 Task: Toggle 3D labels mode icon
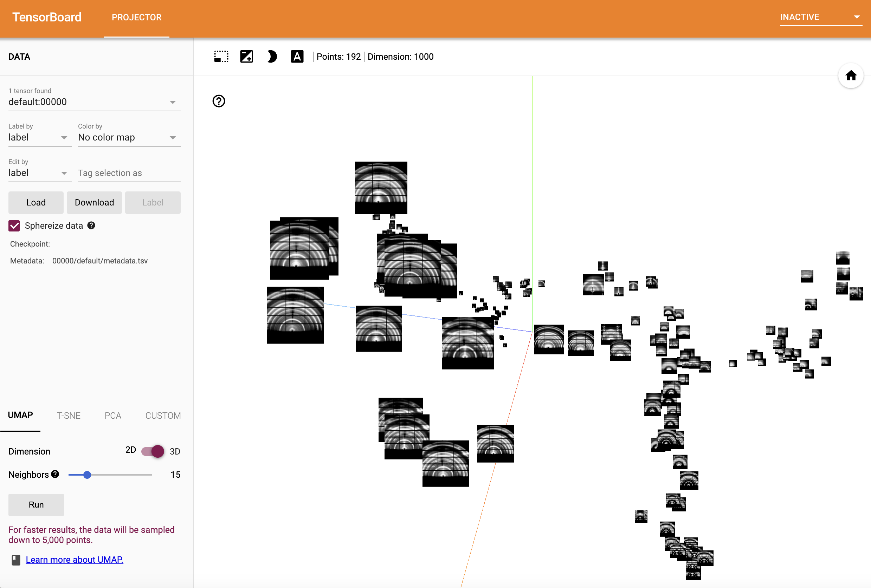[297, 57]
